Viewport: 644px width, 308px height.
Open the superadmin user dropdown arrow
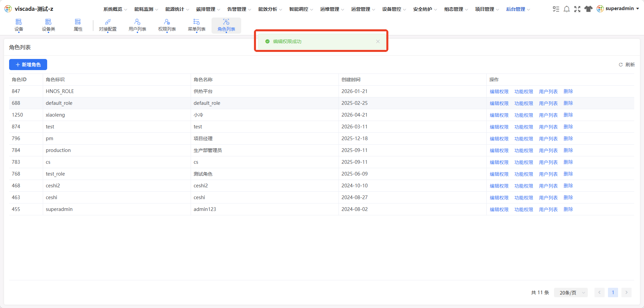[x=638, y=9]
